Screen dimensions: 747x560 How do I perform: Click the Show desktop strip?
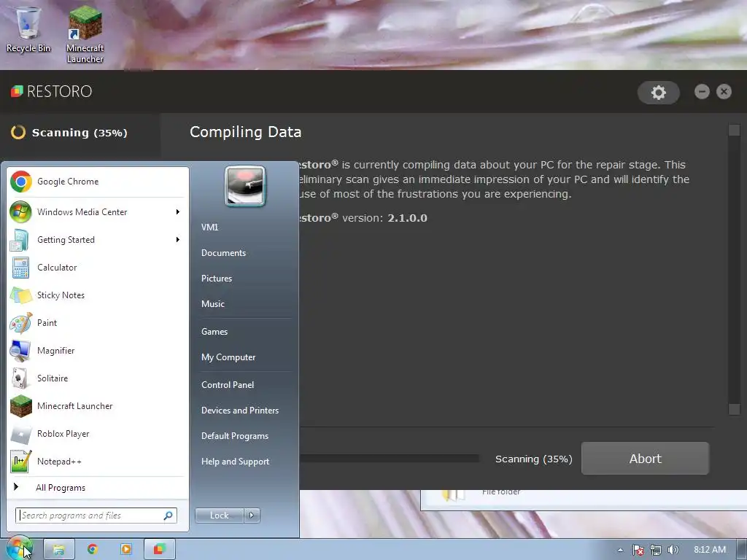(742, 550)
